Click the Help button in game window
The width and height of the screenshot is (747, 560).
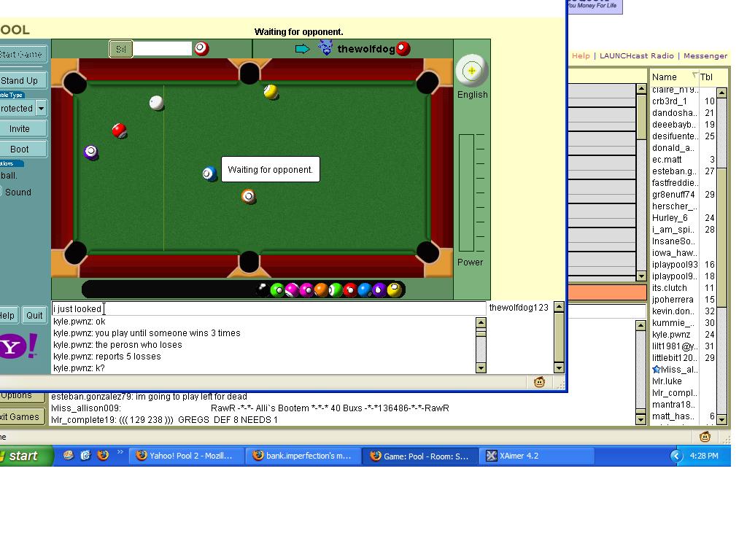[x=9, y=315]
